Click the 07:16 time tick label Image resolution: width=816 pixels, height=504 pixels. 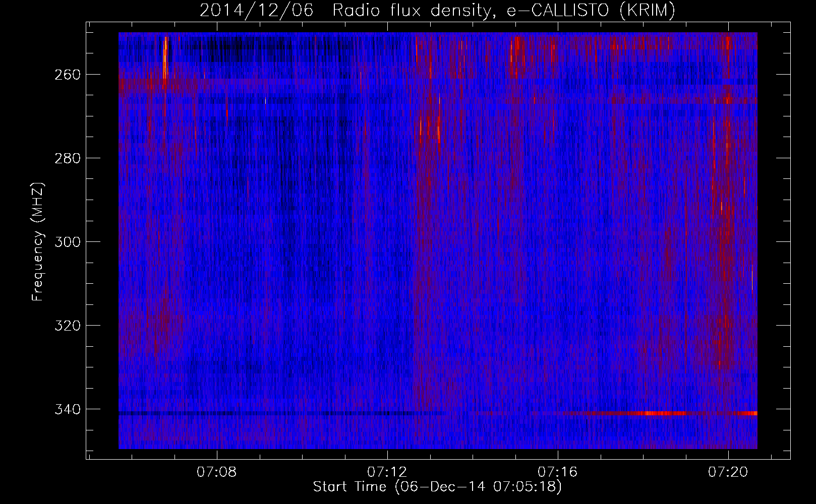558,472
